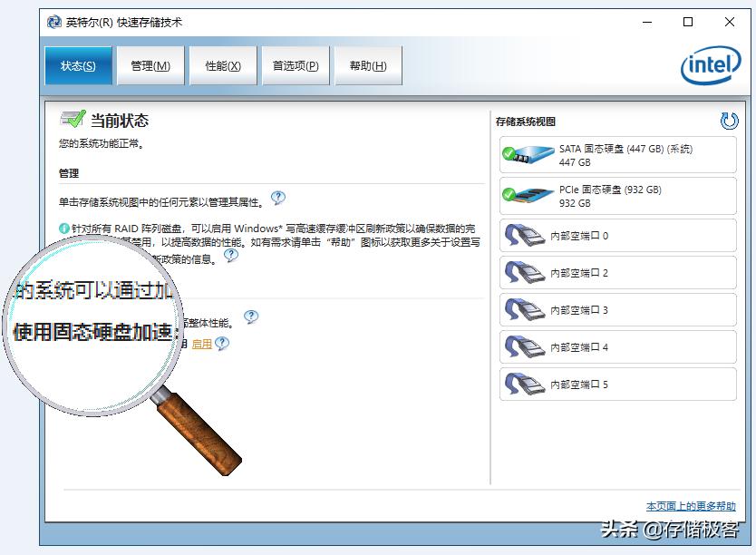Screen dimensions: 756x555
Task: Open the 帮助(H) tab
Action: pyautogui.click(x=368, y=65)
